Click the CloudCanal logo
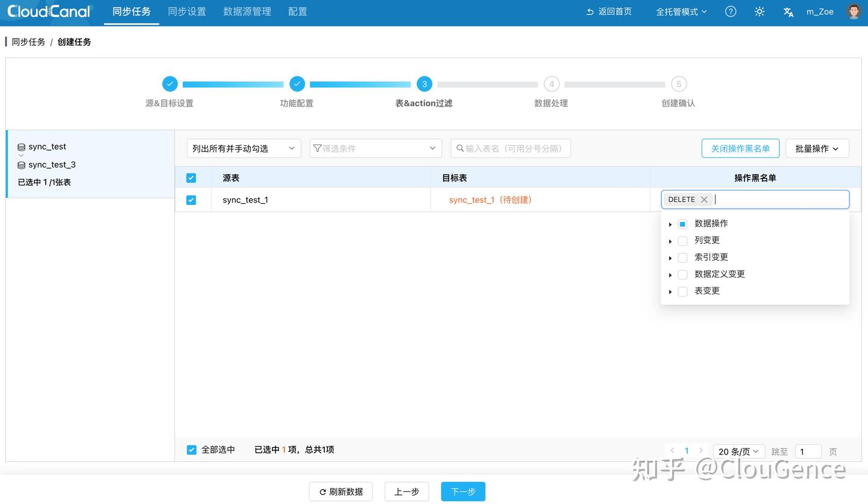Screen dimensions: 868x504 tap(48, 11)
